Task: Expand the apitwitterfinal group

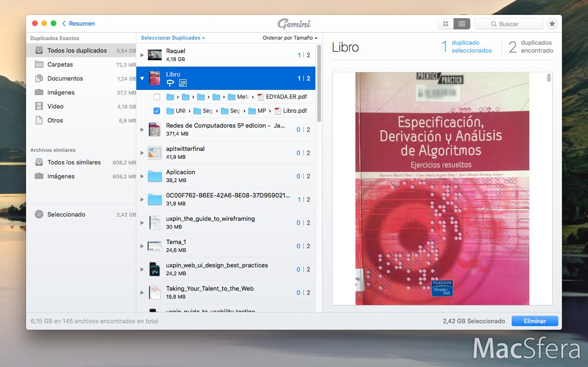Action: (142, 153)
